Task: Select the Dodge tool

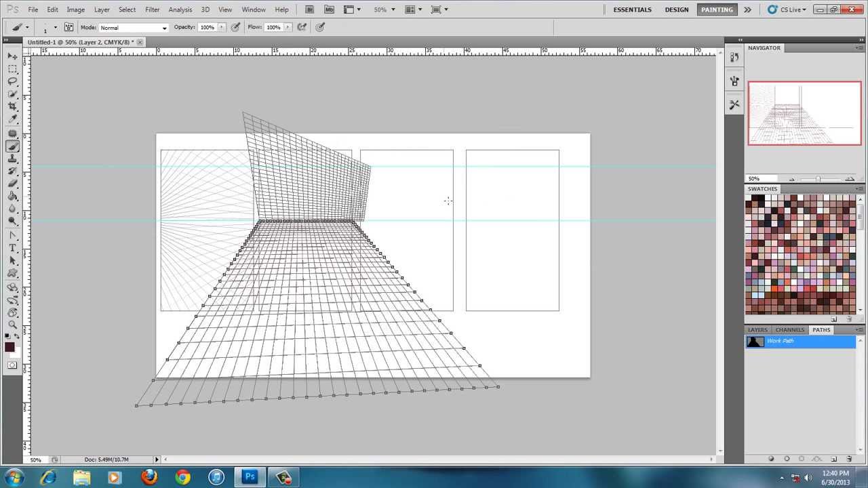Action: pyautogui.click(x=12, y=222)
